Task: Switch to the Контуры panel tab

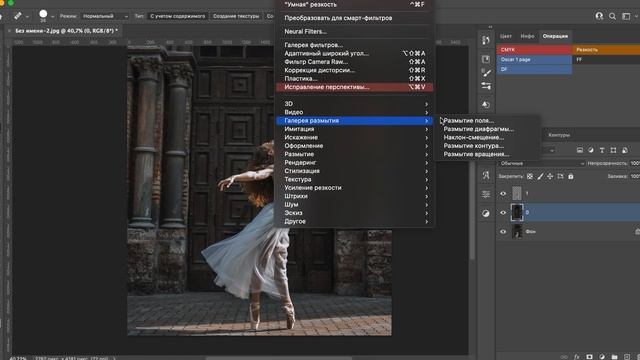Action: 559,135
